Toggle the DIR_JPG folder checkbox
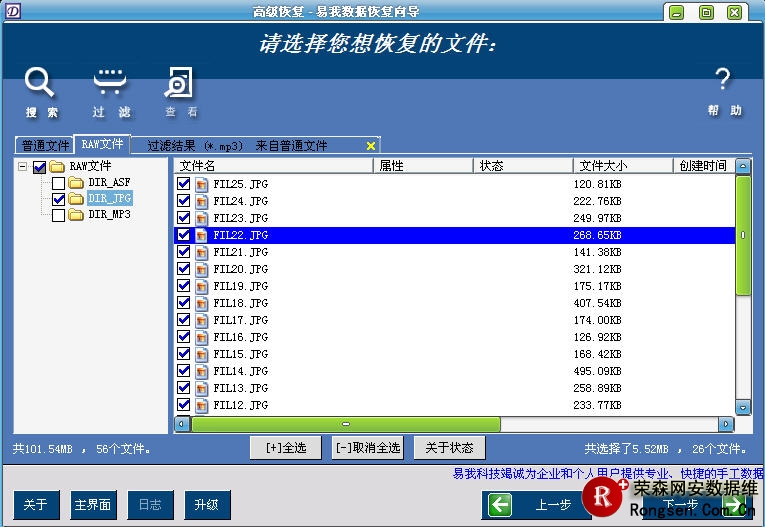The image size is (765, 527). (58, 199)
